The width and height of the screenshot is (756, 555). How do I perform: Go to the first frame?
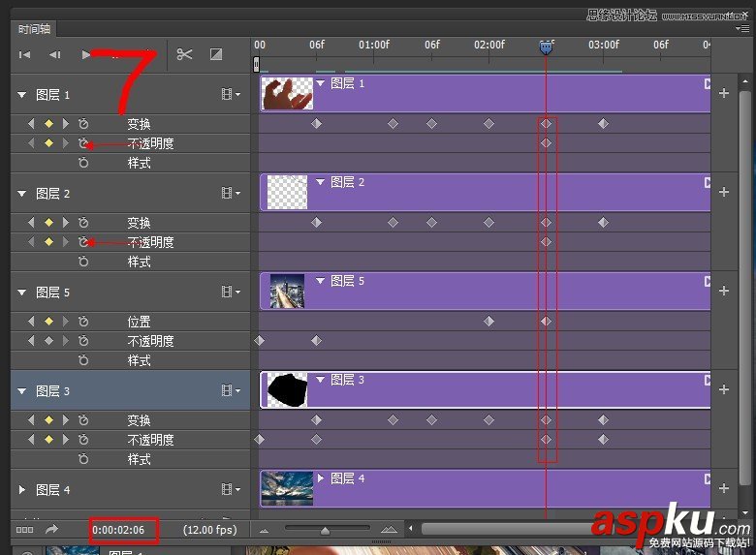pos(24,55)
